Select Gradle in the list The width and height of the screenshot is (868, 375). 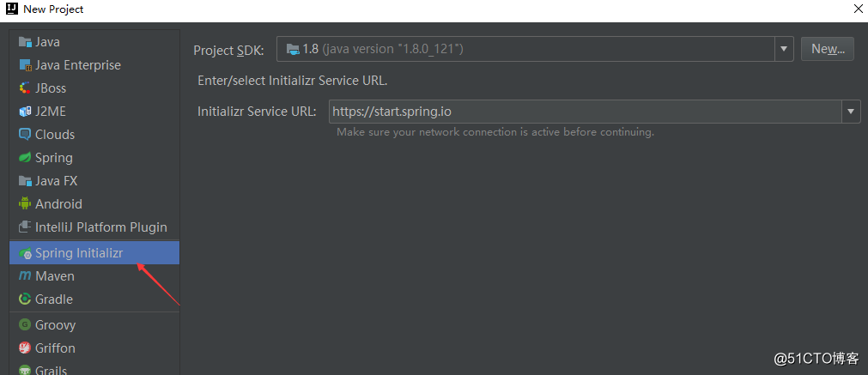tap(94, 299)
